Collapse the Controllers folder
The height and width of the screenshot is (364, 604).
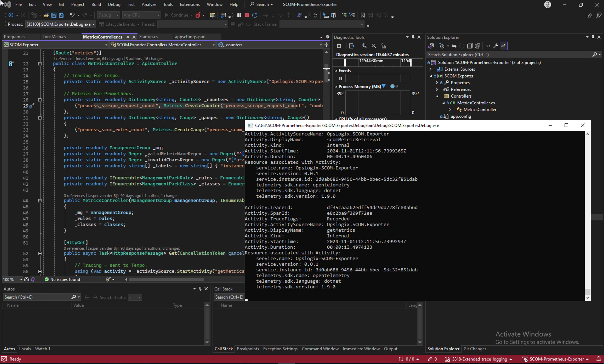(x=437, y=96)
